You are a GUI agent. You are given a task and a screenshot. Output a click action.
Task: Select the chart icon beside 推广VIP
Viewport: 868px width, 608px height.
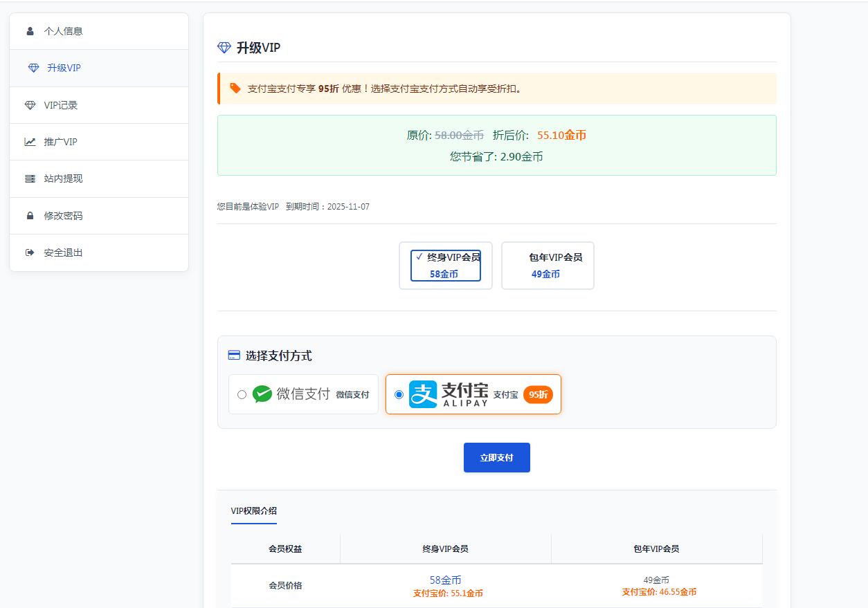pos(29,141)
